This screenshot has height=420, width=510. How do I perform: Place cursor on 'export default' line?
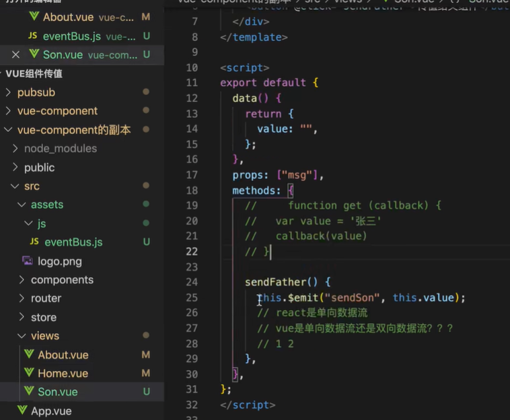(x=269, y=83)
